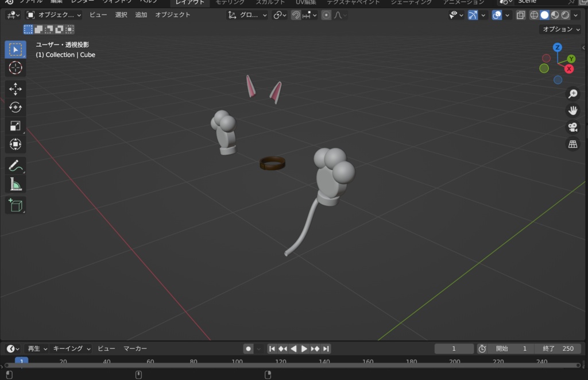Image resolution: width=588 pixels, height=380 pixels.
Task: Open the transform orientation dropdown グロ...
Action: coord(247,15)
